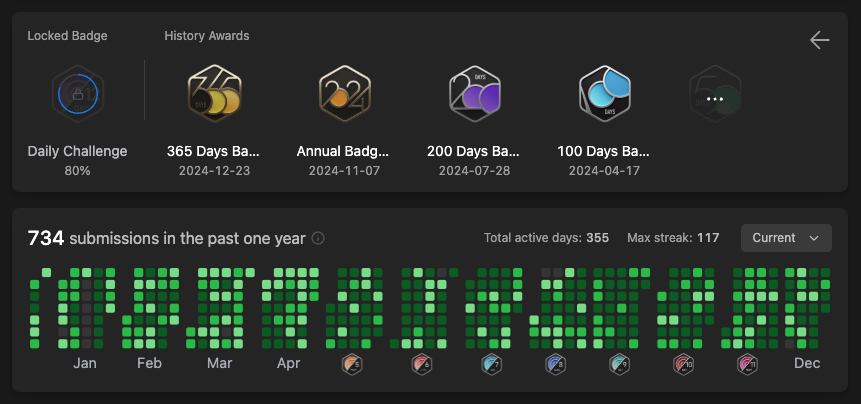This screenshot has width=861, height=404.
Task: Open the Current year dropdown
Action: pyautogui.click(x=786, y=238)
